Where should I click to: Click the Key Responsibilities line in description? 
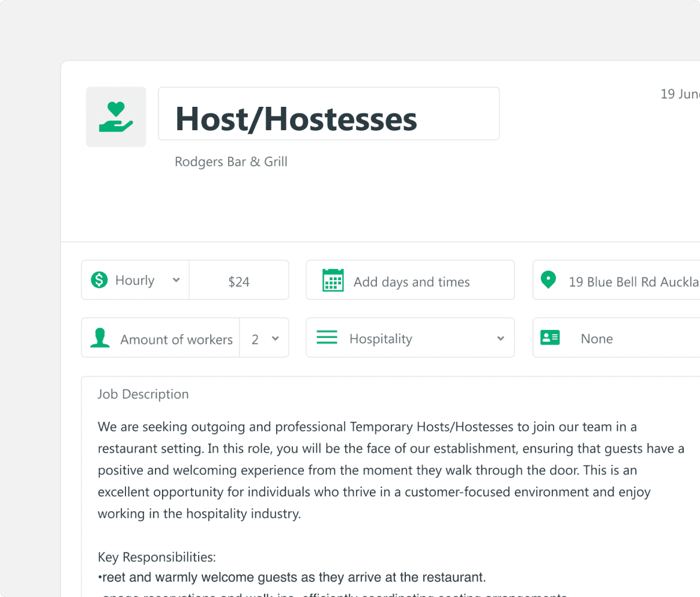point(157,557)
